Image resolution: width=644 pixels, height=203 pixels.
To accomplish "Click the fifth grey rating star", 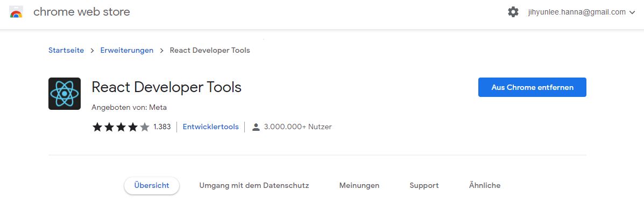I will (145, 127).
